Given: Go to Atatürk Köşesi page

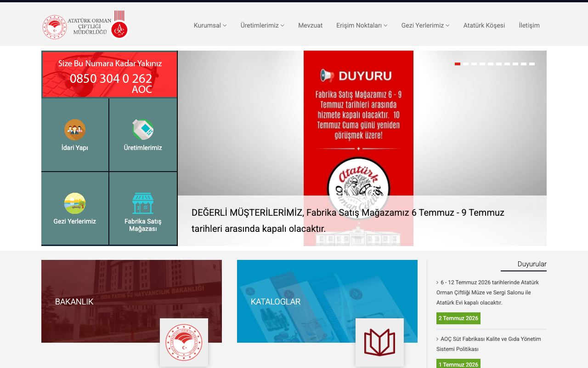Looking at the screenshot, I should point(484,25).
